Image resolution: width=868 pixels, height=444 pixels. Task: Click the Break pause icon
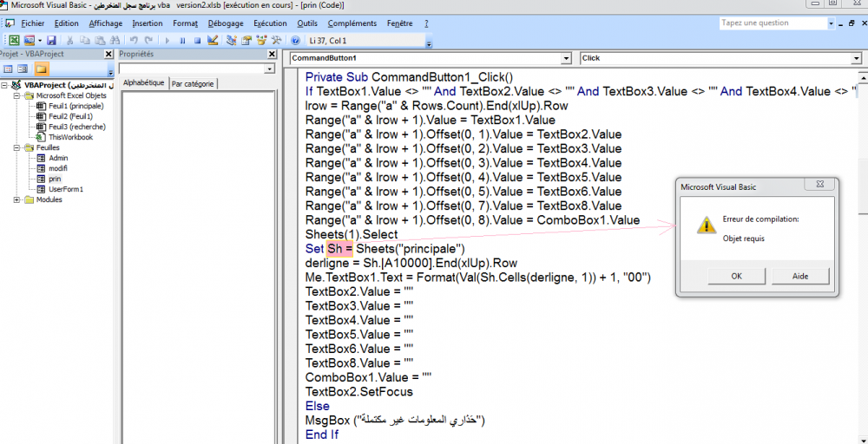(x=182, y=41)
